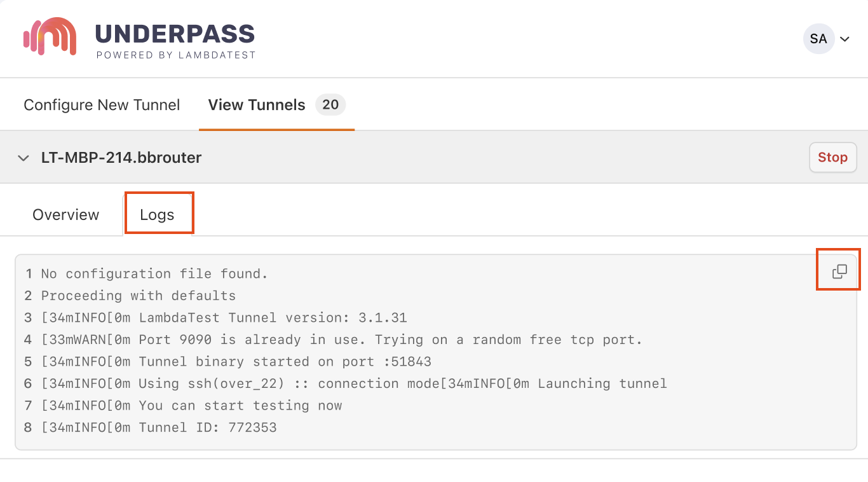
Task: Select the View Tunnels tab
Action: (257, 105)
